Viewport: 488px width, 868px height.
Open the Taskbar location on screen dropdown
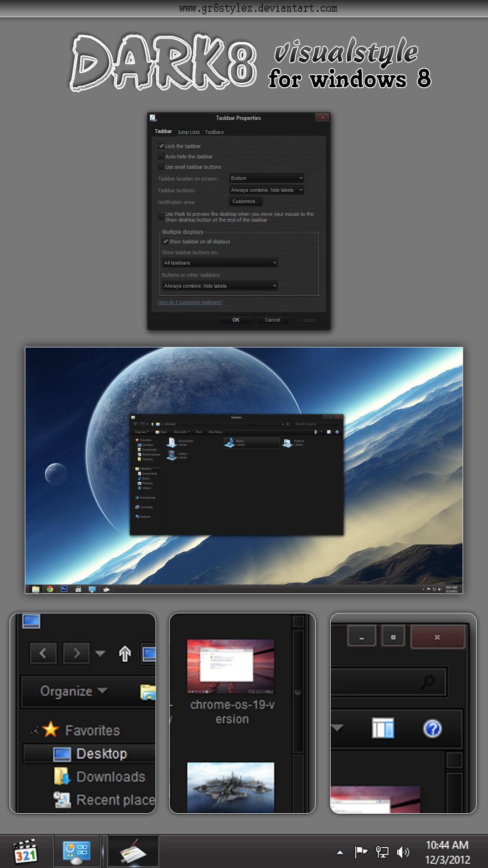coord(266,178)
